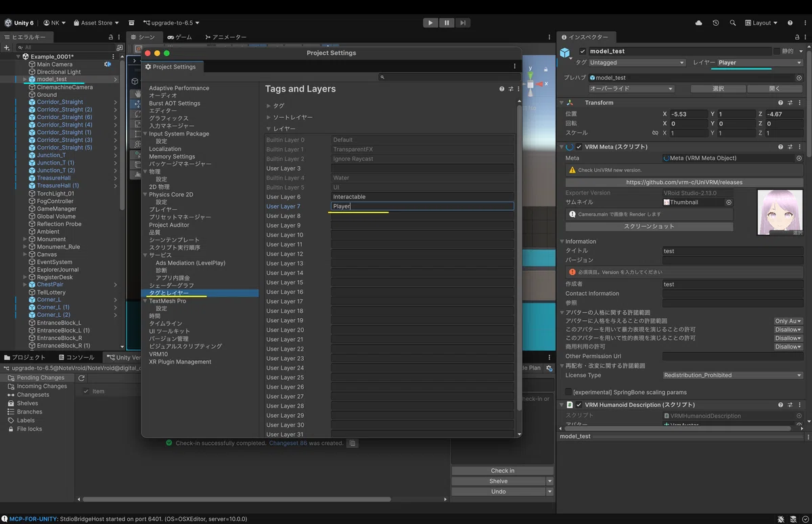Click the global search magnifier icon
Screen dimensions: 812x524
click(733, 22)
